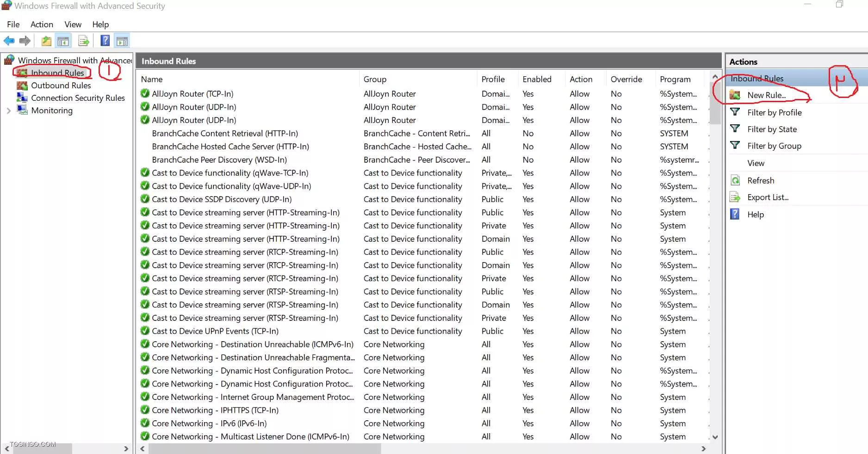Click rules list horizontal scroll right arrow

[704, 448]
